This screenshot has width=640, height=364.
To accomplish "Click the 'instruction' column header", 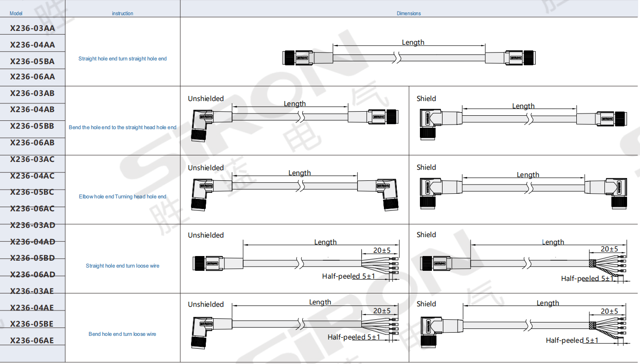I will (122, 13).
